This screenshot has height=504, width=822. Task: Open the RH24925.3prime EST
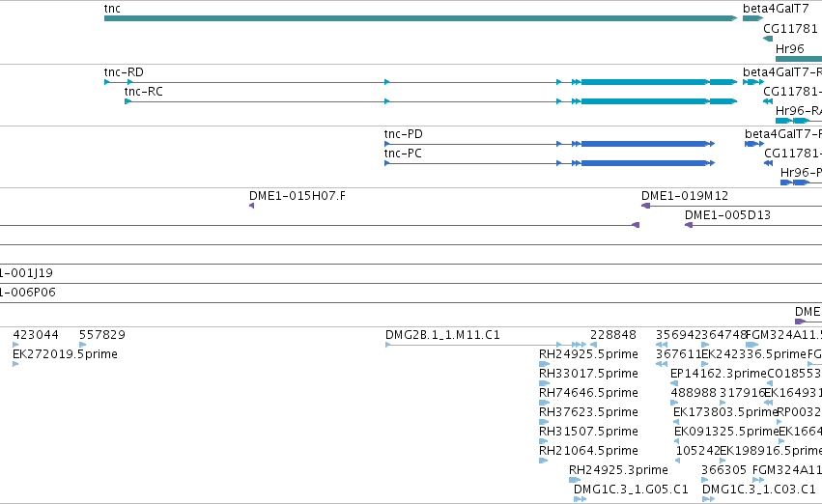tap(575, 480)
